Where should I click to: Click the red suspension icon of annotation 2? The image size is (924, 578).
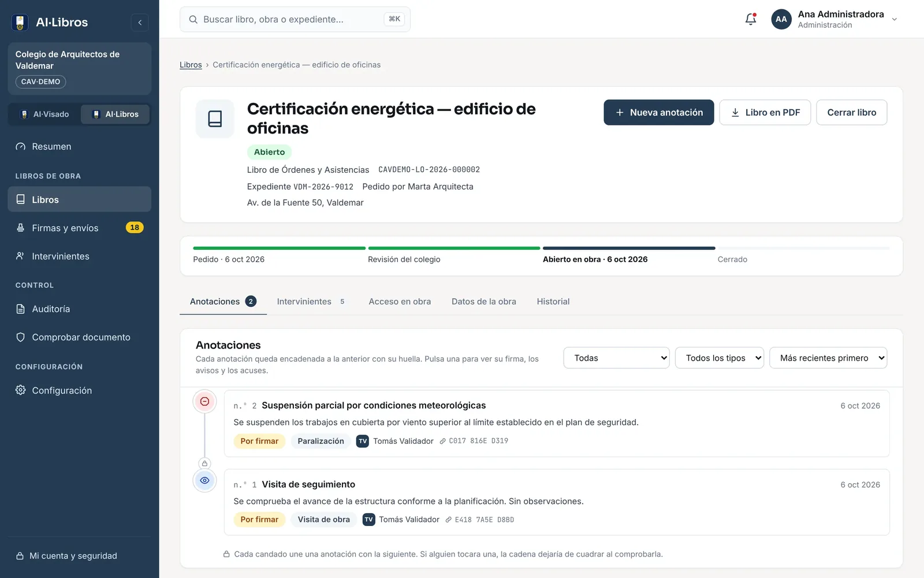coord(204,401)
